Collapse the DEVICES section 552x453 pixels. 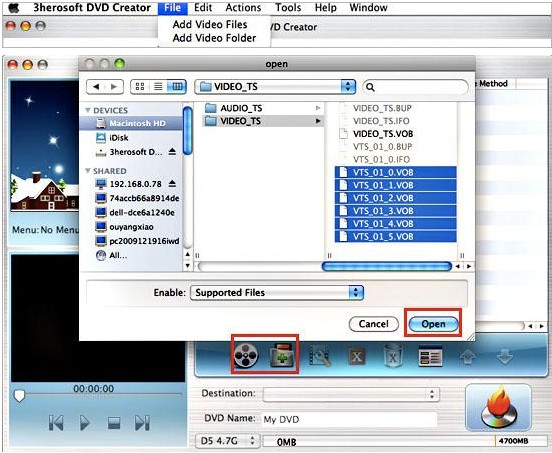coord(88,110)
